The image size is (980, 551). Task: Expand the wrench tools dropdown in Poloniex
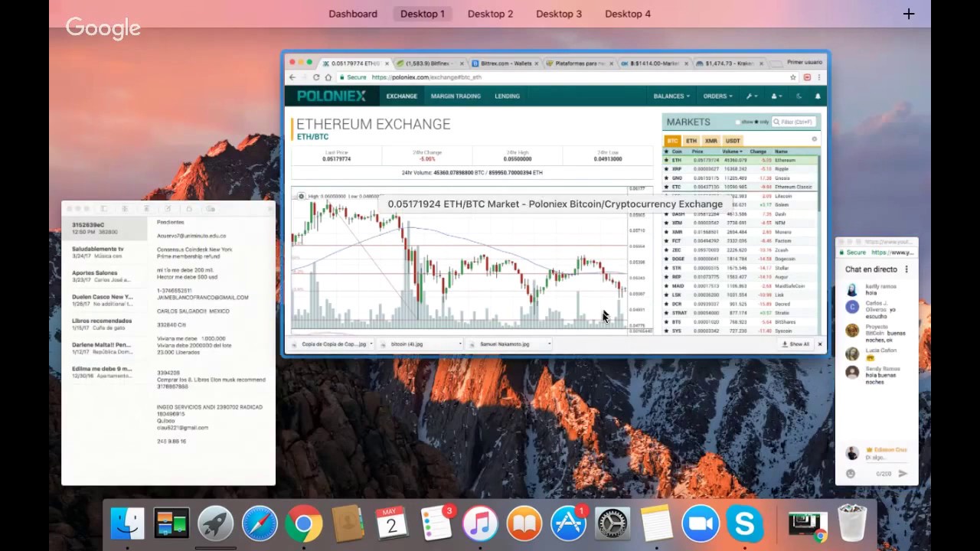tap(752, 96)
